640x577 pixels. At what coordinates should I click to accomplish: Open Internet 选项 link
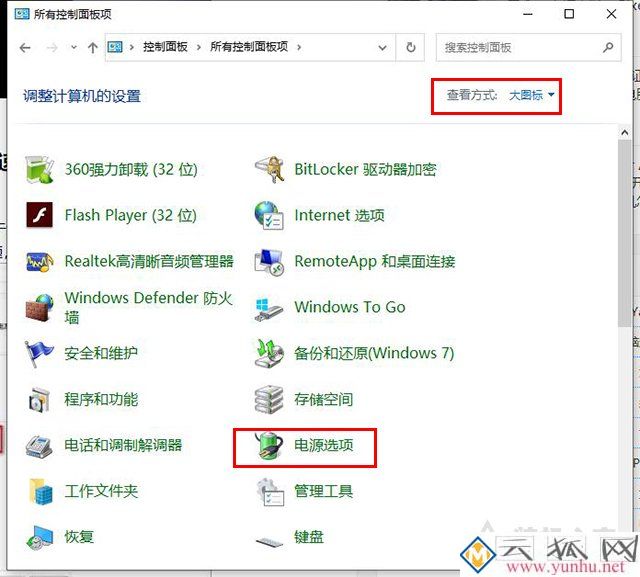point(340,215)
